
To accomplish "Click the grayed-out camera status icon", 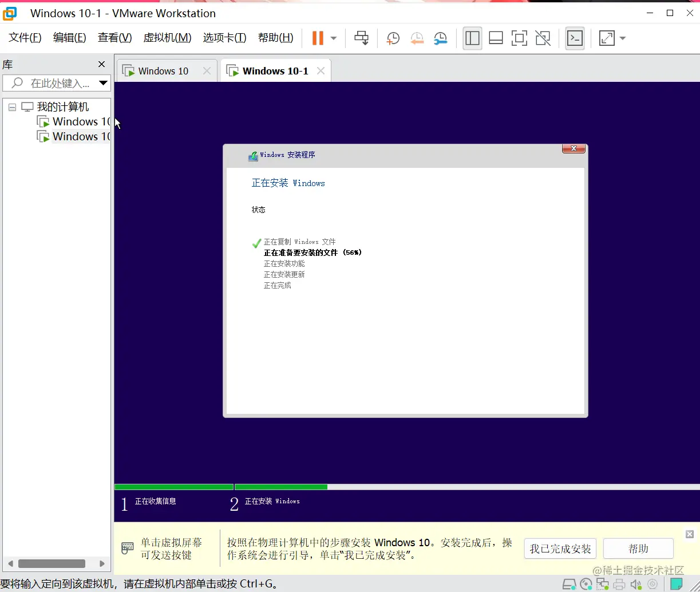I will pos(652,585).
